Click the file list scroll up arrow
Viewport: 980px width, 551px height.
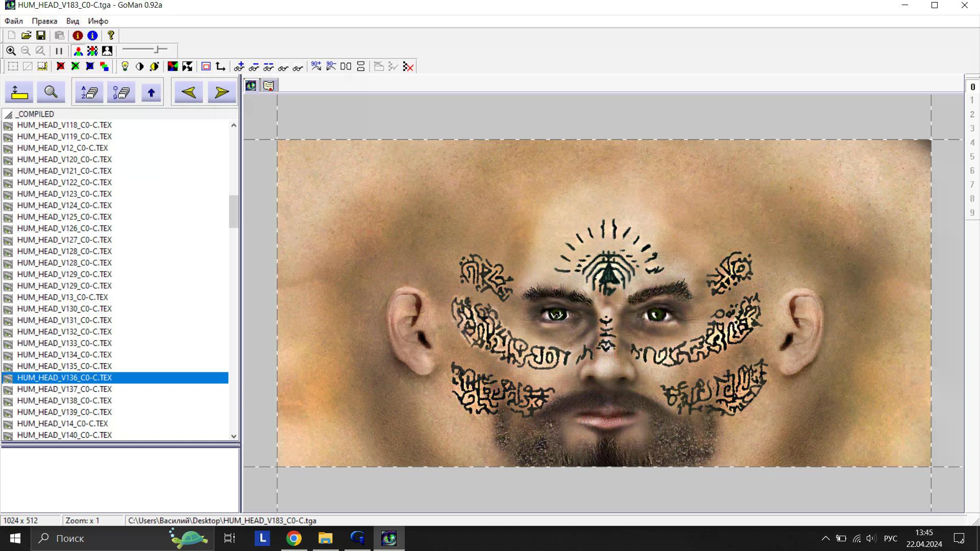234,125
